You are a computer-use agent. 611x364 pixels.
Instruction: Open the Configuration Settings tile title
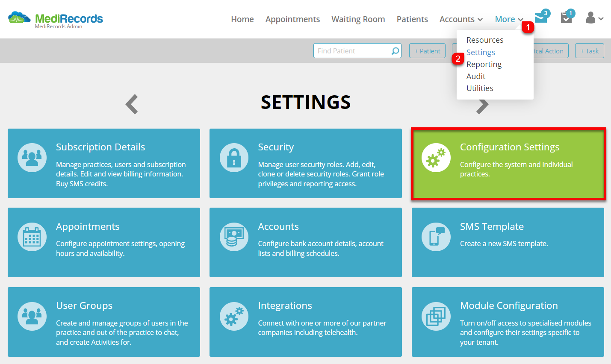coord(510,147)
